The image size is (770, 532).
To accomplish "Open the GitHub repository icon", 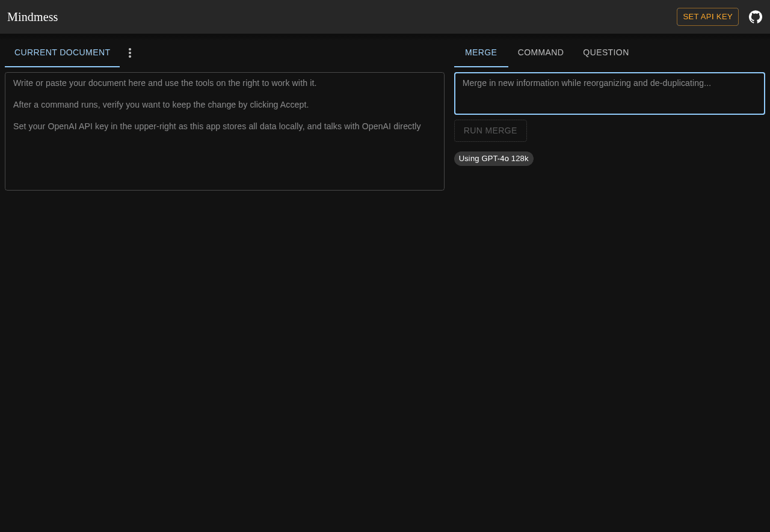I will coord(755,17).
